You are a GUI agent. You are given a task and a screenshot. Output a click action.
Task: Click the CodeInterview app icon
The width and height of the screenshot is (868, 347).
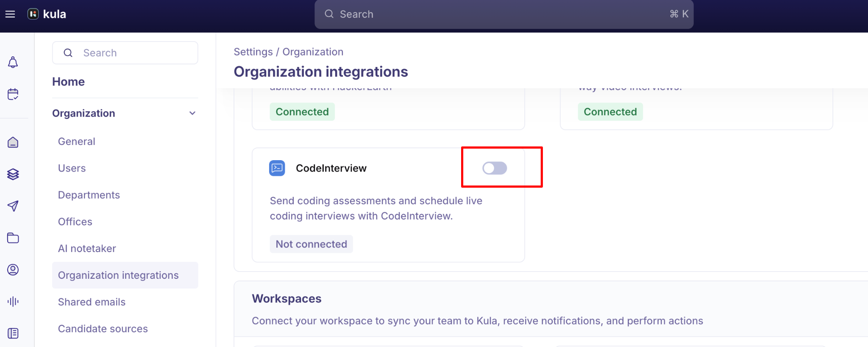277,168
